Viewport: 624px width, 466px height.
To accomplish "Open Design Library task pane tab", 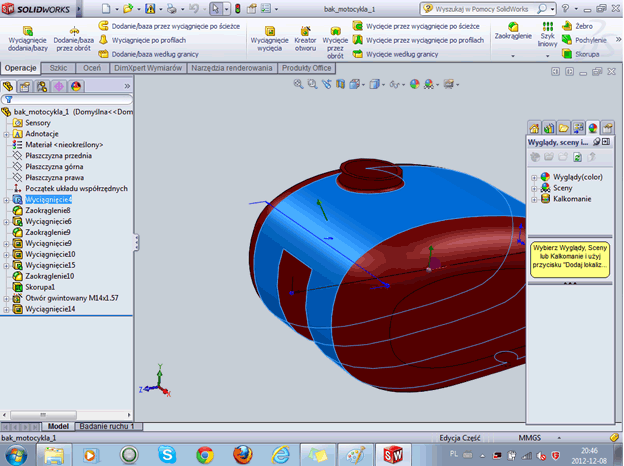I will [549, 128].
